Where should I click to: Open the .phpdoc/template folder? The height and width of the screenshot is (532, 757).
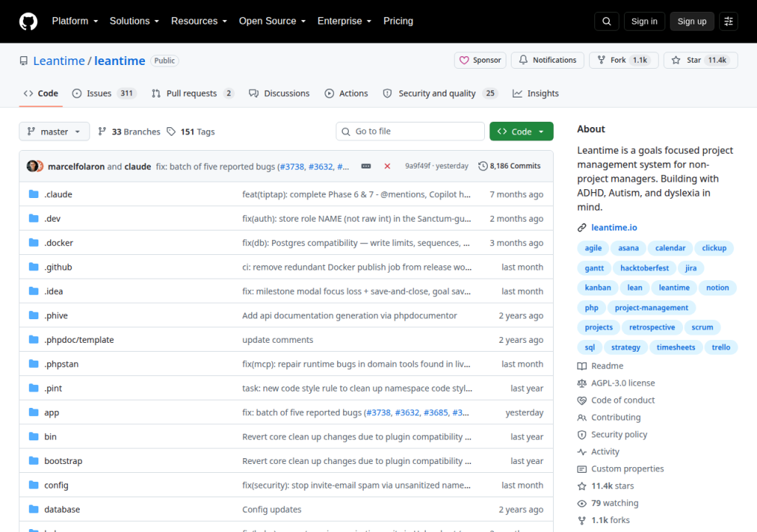point(79,340)
